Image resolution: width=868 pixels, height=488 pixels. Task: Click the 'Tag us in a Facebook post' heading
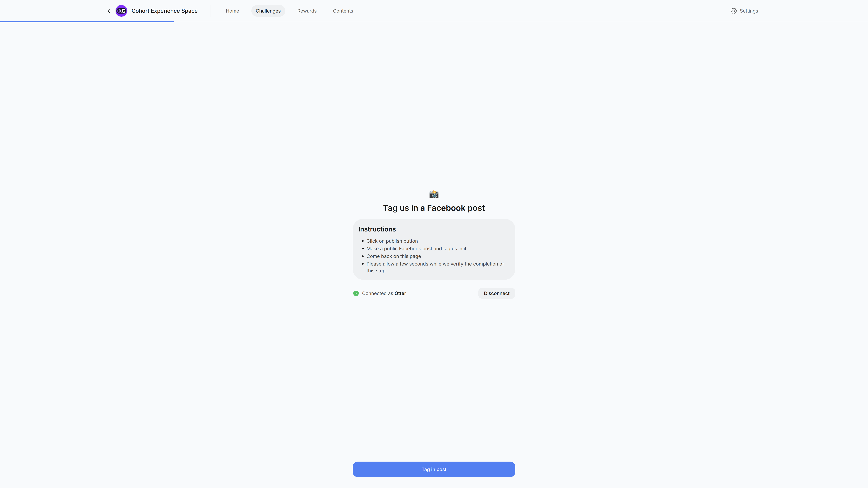434,208
